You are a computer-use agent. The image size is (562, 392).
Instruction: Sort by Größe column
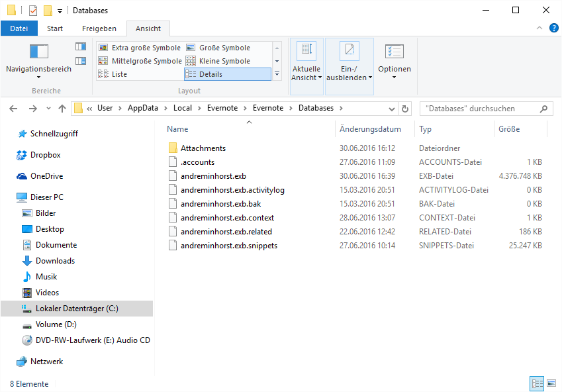coord(509,129)
